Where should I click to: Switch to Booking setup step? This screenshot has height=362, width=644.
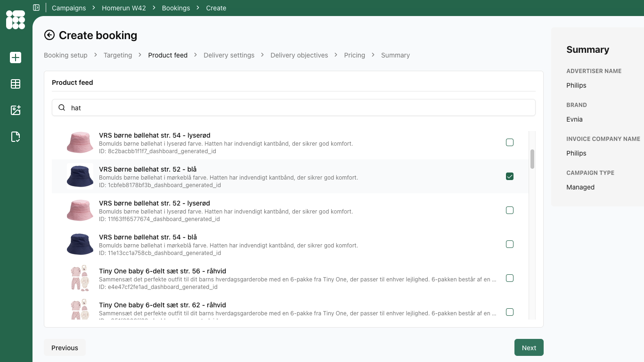pyautogui.click(x=65, y=55)
